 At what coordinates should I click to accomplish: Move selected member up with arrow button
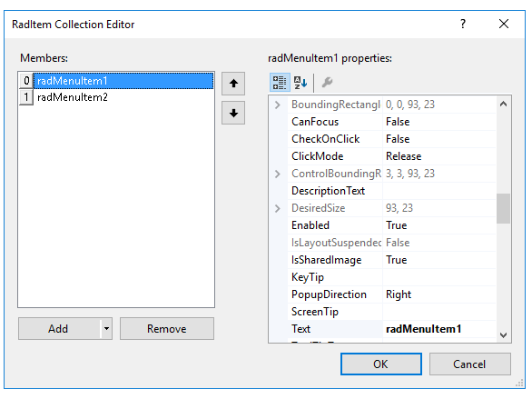(x=233, y=84)
